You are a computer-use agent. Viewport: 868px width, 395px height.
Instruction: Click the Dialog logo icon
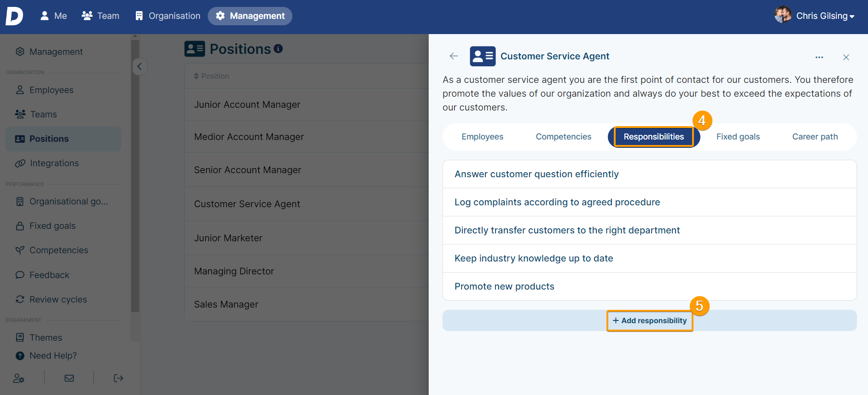point(14,16)
